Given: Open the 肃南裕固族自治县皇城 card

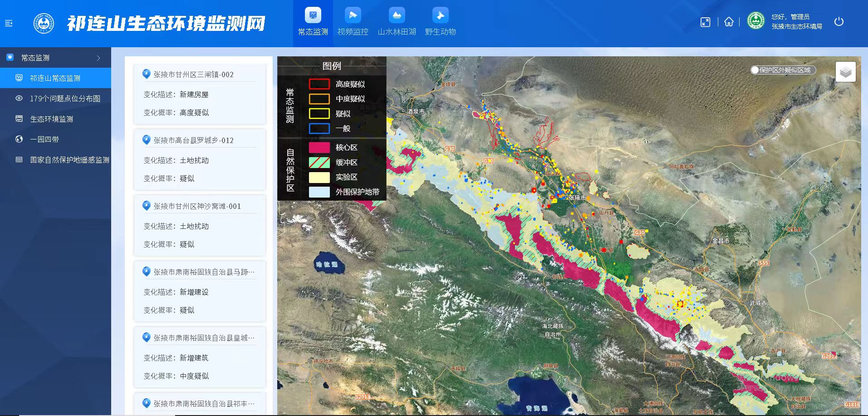Looking at the screenshot, I should click(x=200, y=357).
